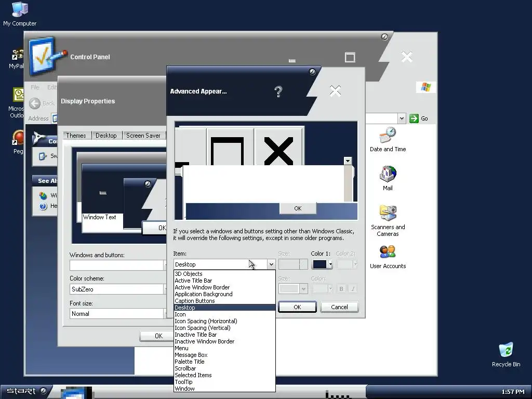Click the Control Panel title bar icon
Viewport: 532px width, 399px height.
click(x=47, y=56)
